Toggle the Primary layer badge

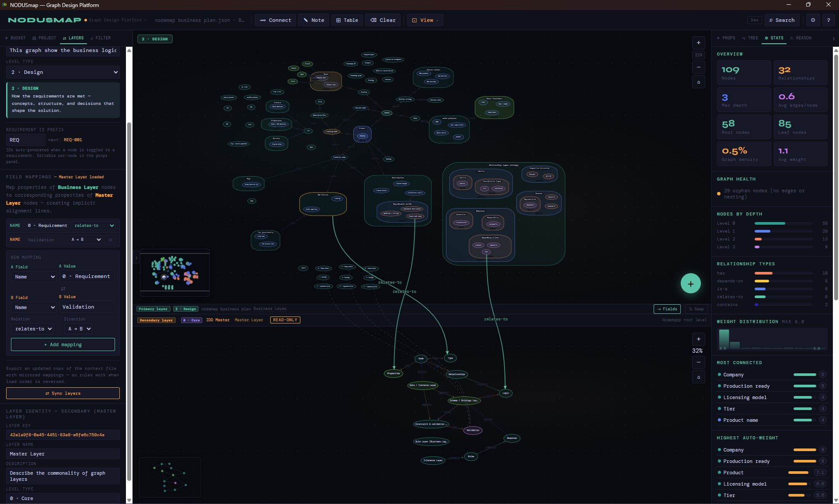pyautogui.click(x=153, y=309)
